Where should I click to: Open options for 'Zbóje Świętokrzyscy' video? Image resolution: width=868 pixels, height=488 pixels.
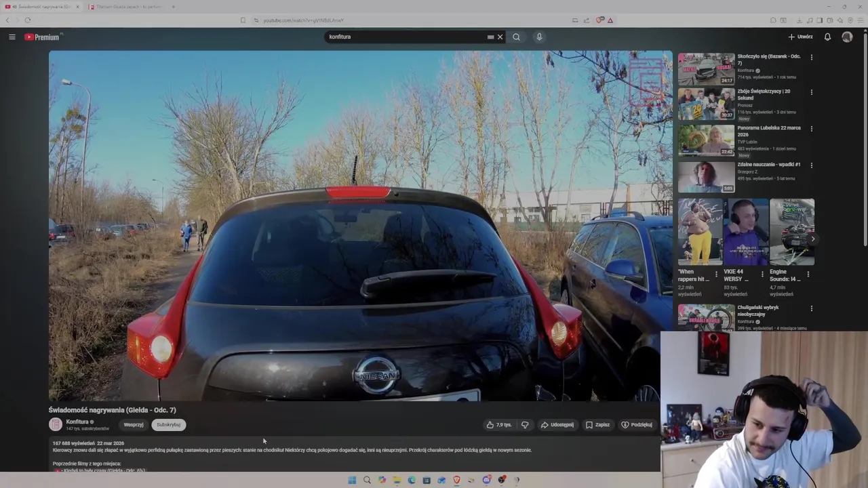tap(812, 92)
